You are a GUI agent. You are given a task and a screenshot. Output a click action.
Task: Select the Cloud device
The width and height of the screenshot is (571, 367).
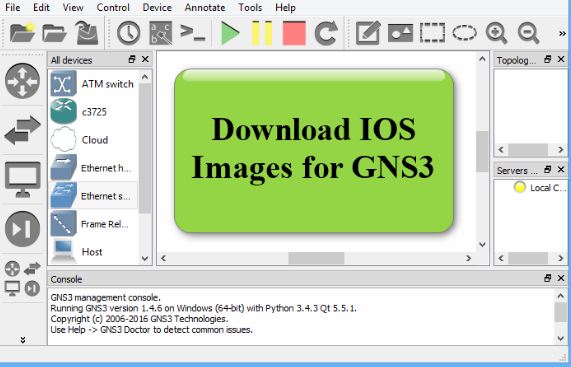93,140
